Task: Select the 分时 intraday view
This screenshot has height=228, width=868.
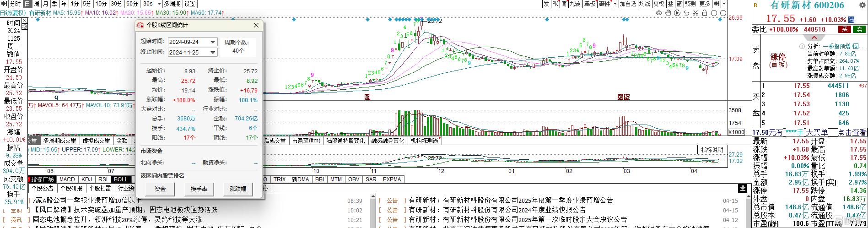Action: click(x=16, y=4)
